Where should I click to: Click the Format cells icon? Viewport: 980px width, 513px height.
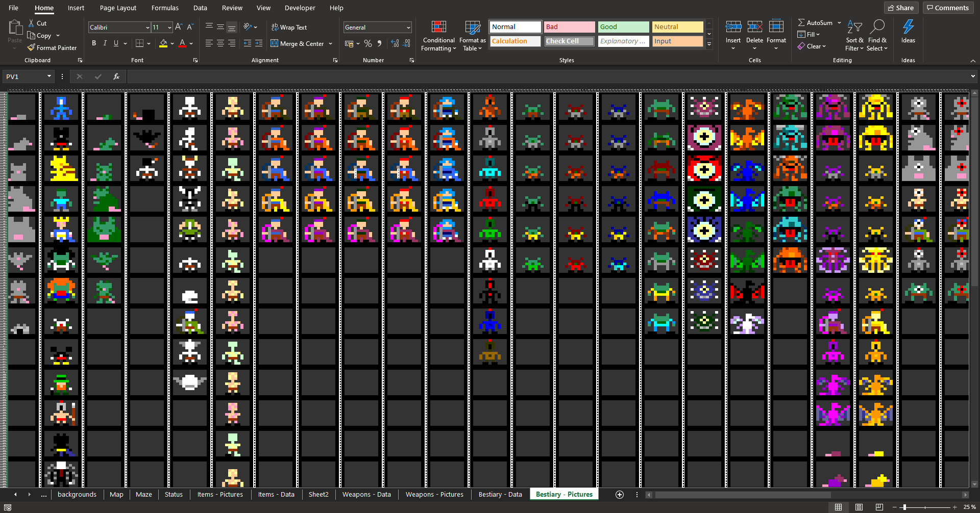tap(776, 26)
